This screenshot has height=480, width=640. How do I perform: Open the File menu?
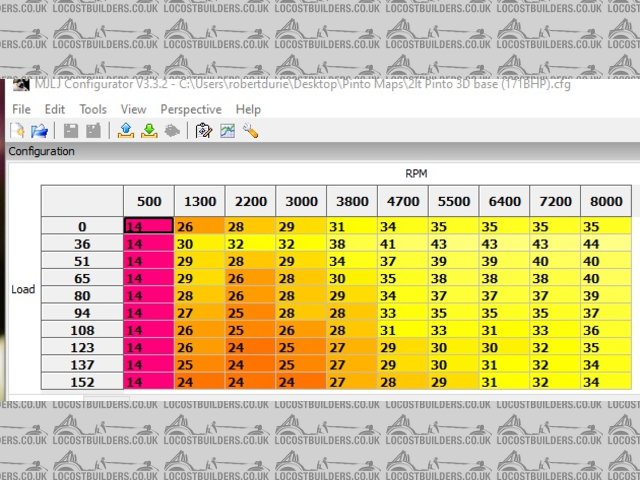22,109
